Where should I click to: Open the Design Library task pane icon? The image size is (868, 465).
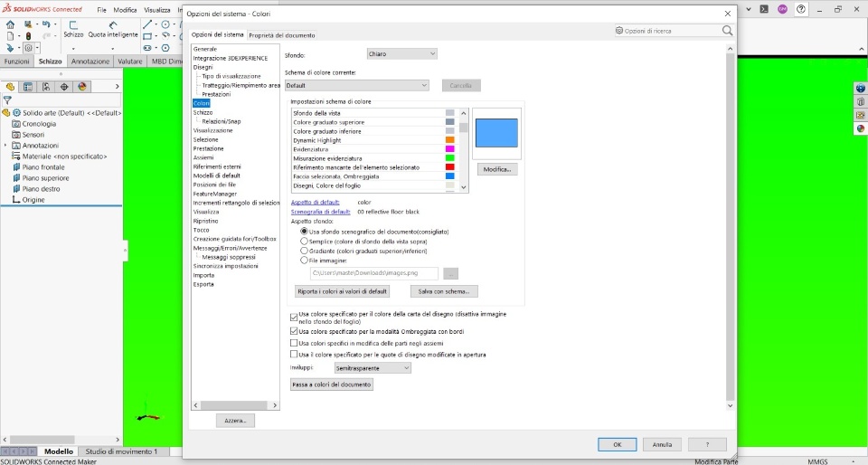point(860,102)
